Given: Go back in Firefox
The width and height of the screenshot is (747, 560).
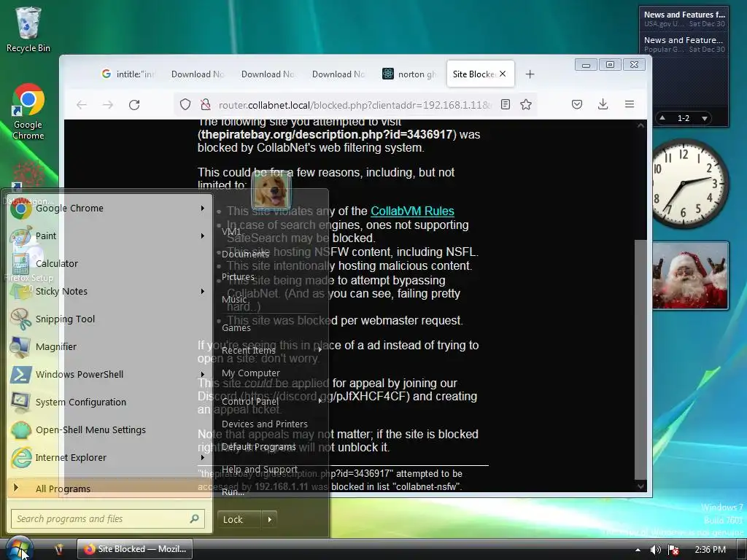Looking at the screenshot, I should 82,105.
